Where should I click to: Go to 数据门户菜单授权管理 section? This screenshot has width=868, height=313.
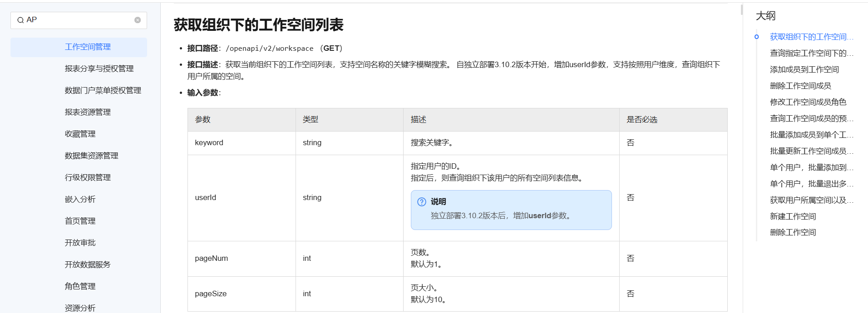tap(103, 90)
